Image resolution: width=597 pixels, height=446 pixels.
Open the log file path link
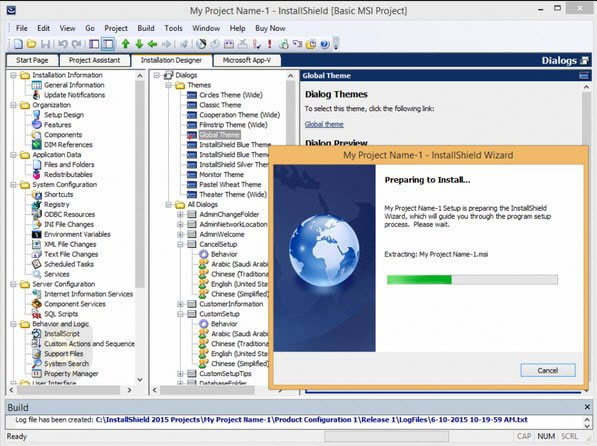click(311, 420)
